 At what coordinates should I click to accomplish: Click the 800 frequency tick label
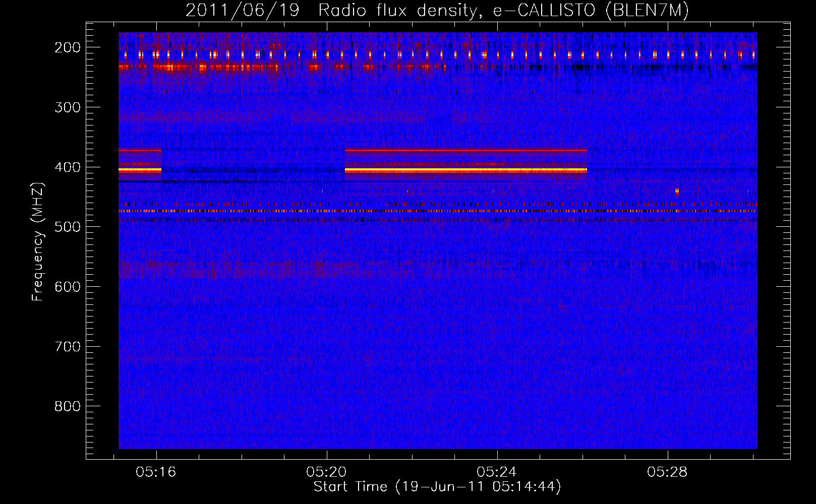click(68, 406)
